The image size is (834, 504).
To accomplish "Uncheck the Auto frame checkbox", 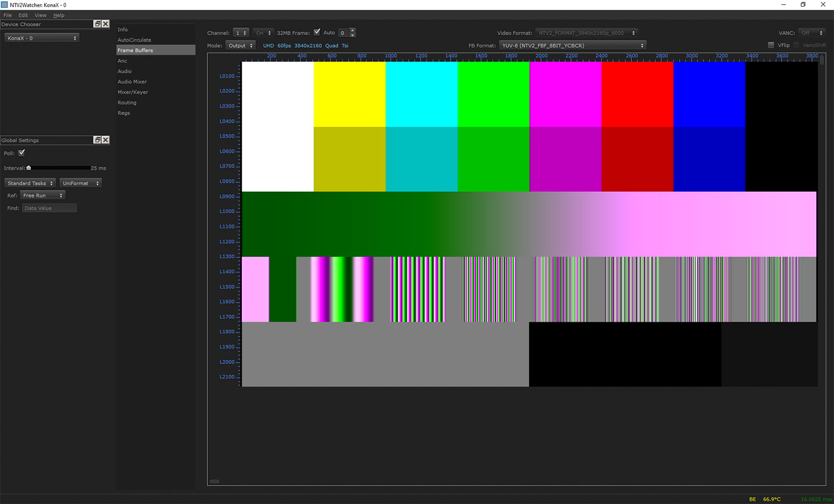I will [x=317, y=32].
